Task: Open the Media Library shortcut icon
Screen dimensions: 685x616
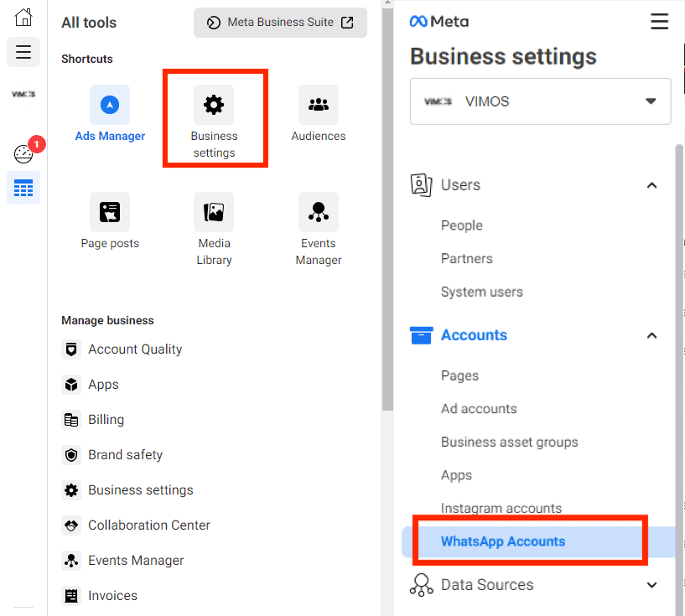Action: coord(214,212)
